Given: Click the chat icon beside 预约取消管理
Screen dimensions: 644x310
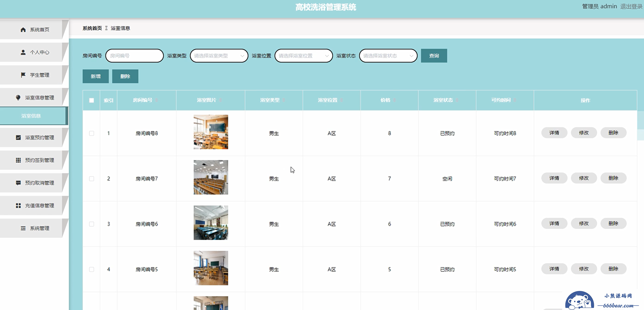Looking at the screenshot, I should click(18, 183).
